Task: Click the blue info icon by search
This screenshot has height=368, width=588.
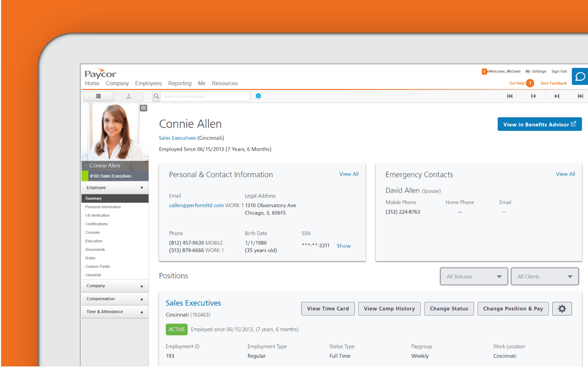Action: [x=258, y=96]
